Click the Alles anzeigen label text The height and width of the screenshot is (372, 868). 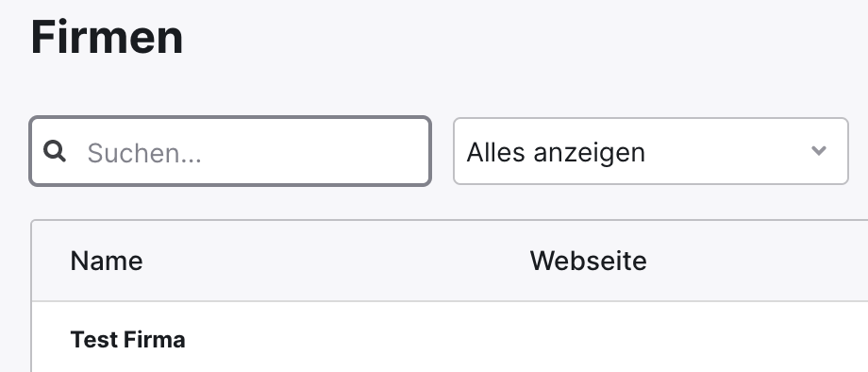[556, 152]
